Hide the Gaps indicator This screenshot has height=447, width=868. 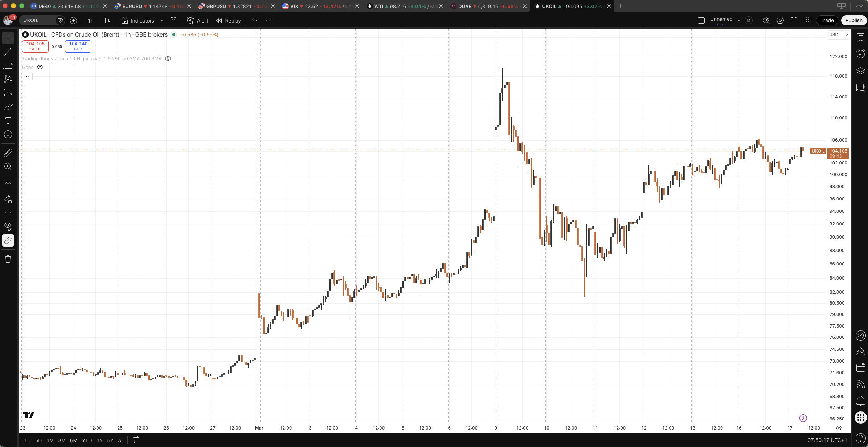(40, 67)
